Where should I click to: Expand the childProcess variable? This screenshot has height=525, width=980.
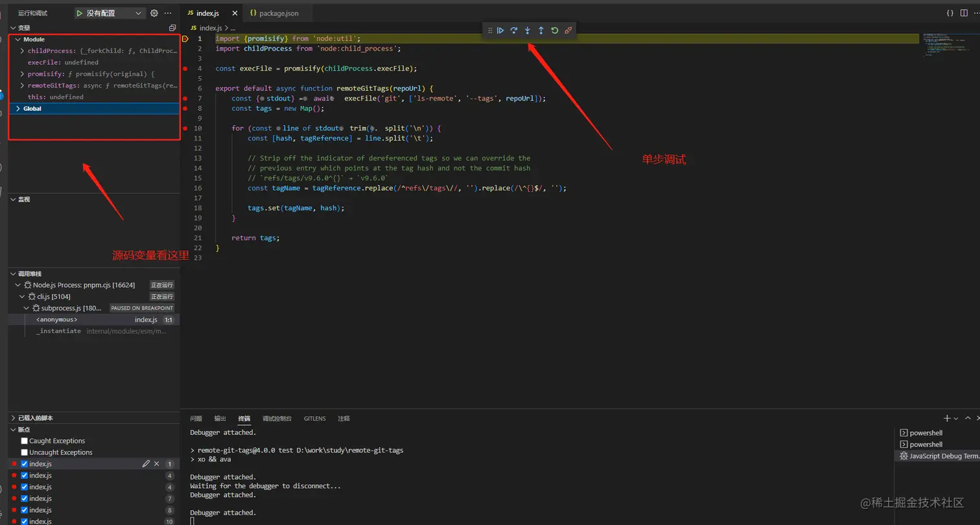pyautogui.click(x=23, y=51)
